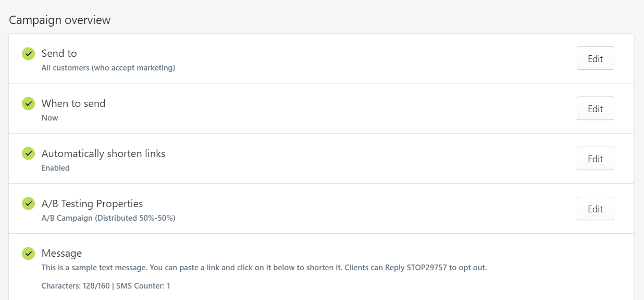Click the checkmark next to Automatically shorten links

pos(28,154)
